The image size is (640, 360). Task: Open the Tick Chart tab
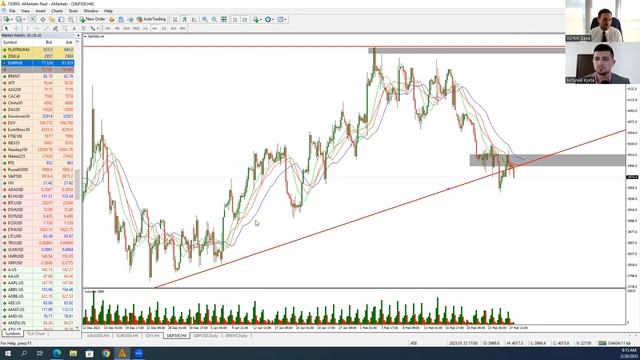coord(36,334)
